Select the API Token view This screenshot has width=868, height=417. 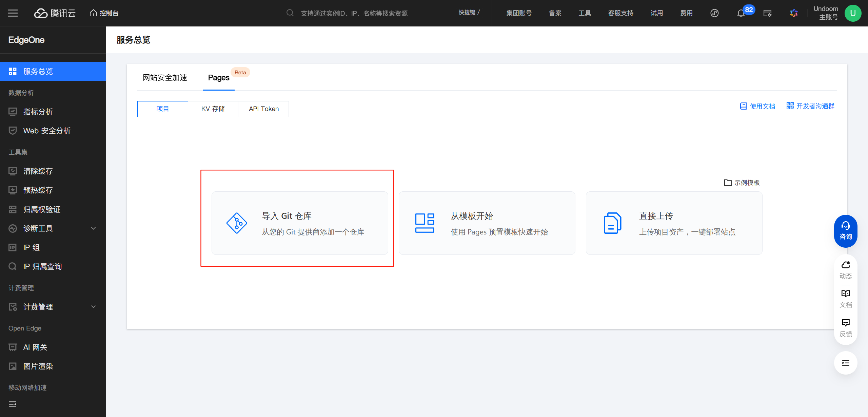[263, 109]
